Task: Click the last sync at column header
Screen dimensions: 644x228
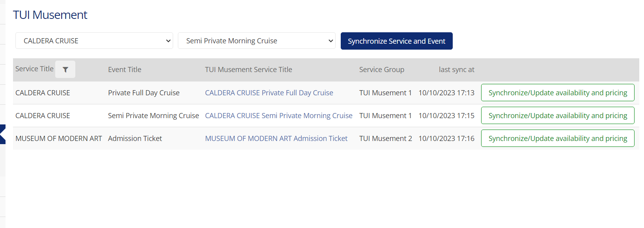Action: point(456,70)
